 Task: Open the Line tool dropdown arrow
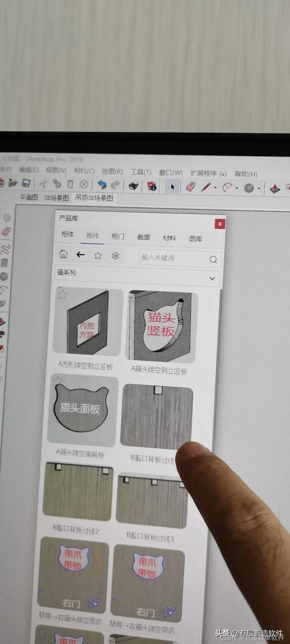pyautogui.click(x=215, y=188)
